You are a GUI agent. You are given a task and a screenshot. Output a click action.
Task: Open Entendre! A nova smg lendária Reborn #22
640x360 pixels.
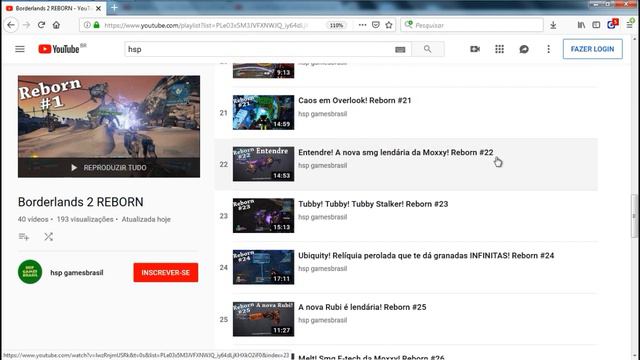click(x=396, y=152)
